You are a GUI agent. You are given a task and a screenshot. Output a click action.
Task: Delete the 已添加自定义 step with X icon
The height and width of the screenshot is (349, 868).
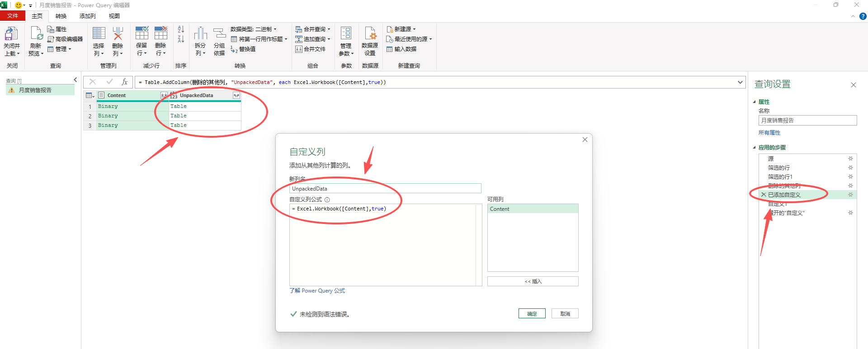coord(764,195)
